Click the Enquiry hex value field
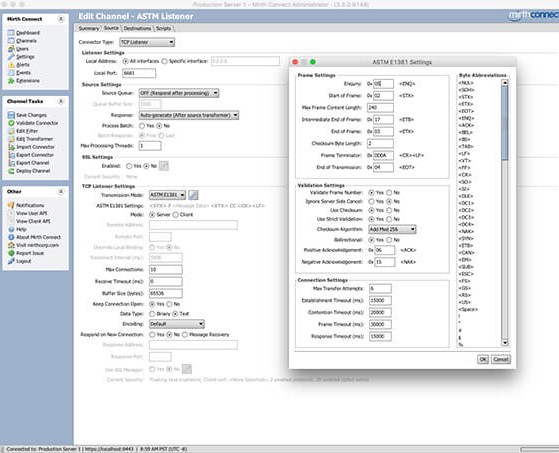Image resolution: width=559 pixels, height=453 pixels. click(383, 84)
